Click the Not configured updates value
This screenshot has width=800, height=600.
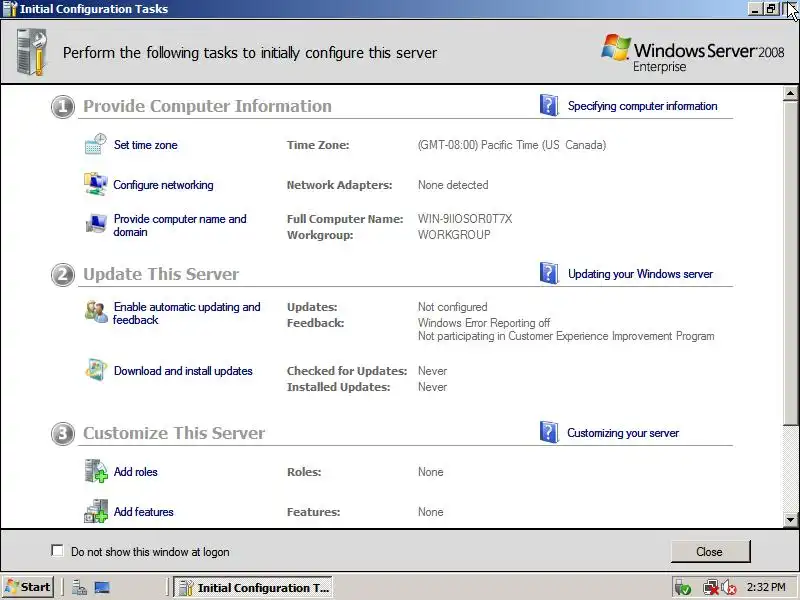coord(453,307)
